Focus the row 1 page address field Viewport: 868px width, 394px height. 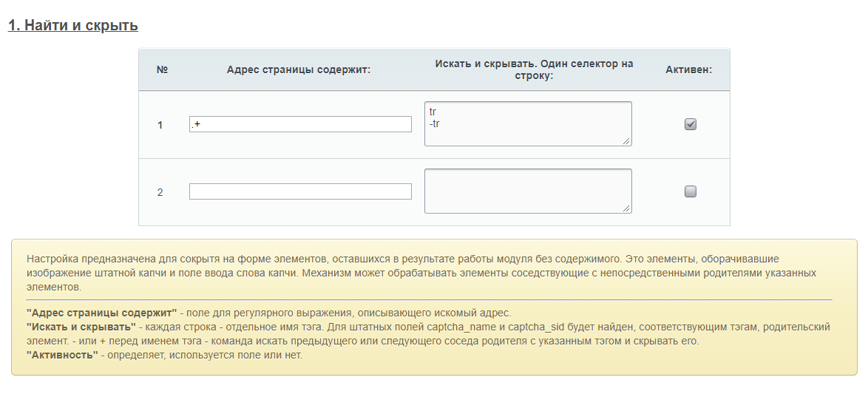click(x=300, y=124)
